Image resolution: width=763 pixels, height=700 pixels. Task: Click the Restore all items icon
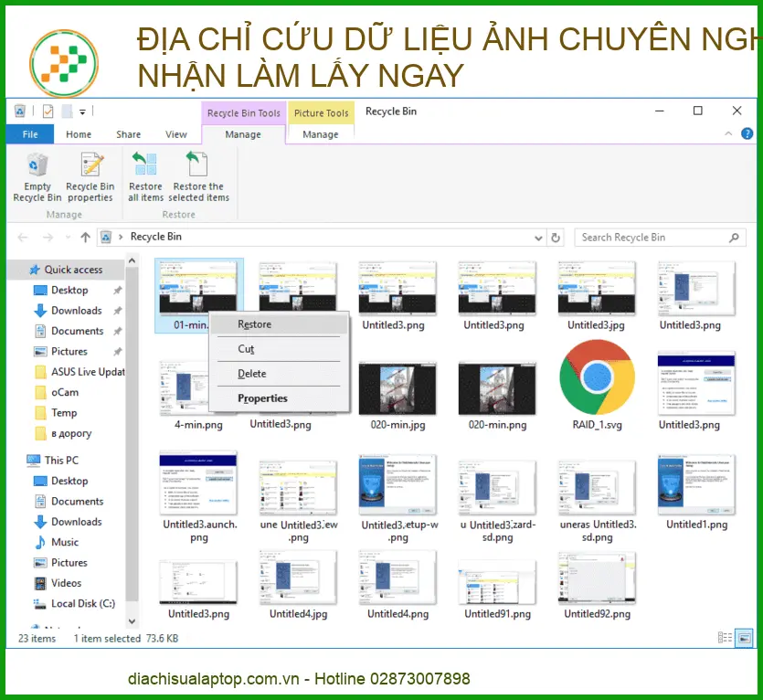click(x=145, y=177)
